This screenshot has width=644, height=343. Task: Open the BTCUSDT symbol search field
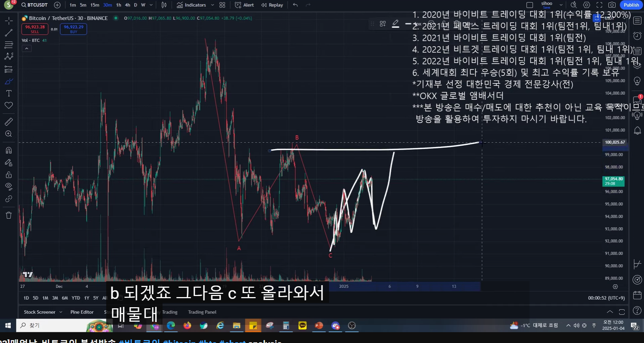34,5
